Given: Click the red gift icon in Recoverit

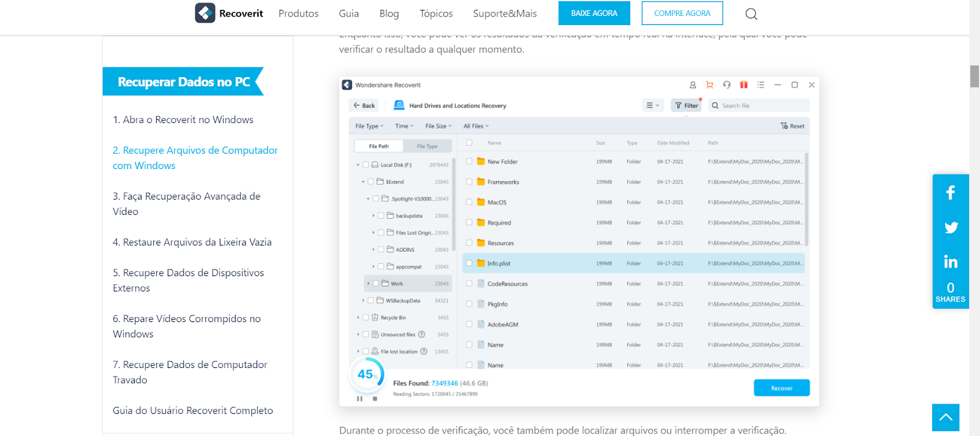Looking at the screenshot, I should (x=744, y=85).
